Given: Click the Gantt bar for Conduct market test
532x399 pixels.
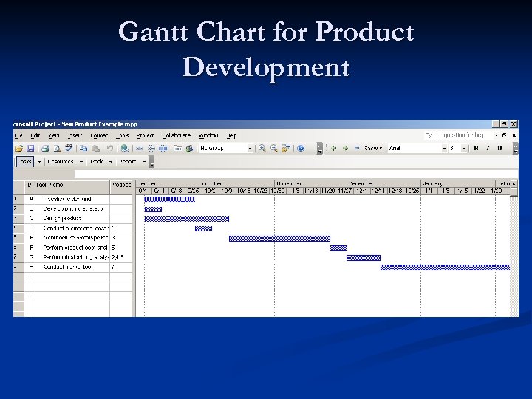Looking at the screenshot, I should click(x=445, y=267).
